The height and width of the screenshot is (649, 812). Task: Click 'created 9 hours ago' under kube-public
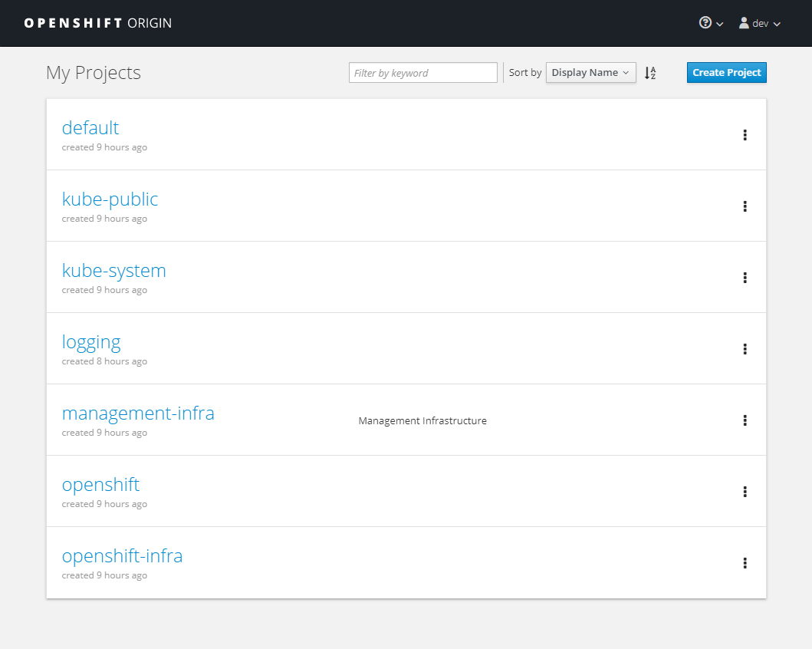coord(104,219)
